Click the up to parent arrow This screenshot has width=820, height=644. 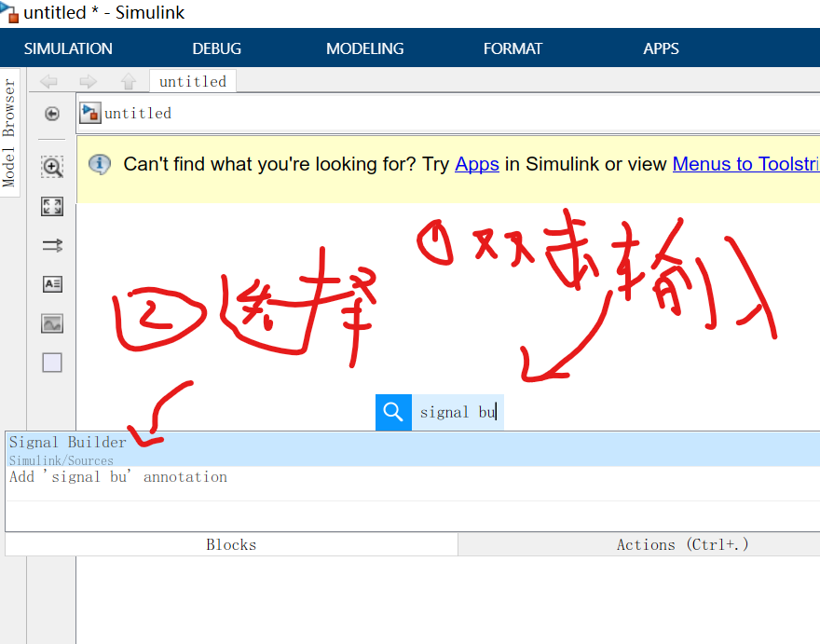[129, 81]
